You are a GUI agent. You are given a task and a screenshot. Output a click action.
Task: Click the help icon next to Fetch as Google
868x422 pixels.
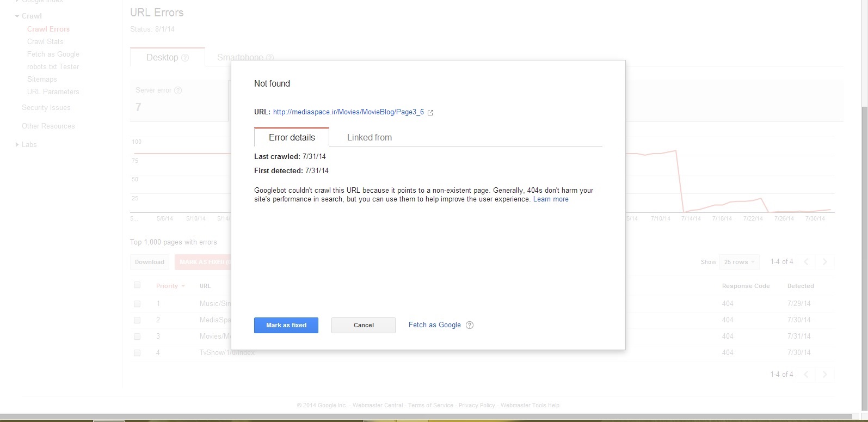coord(470,325)
